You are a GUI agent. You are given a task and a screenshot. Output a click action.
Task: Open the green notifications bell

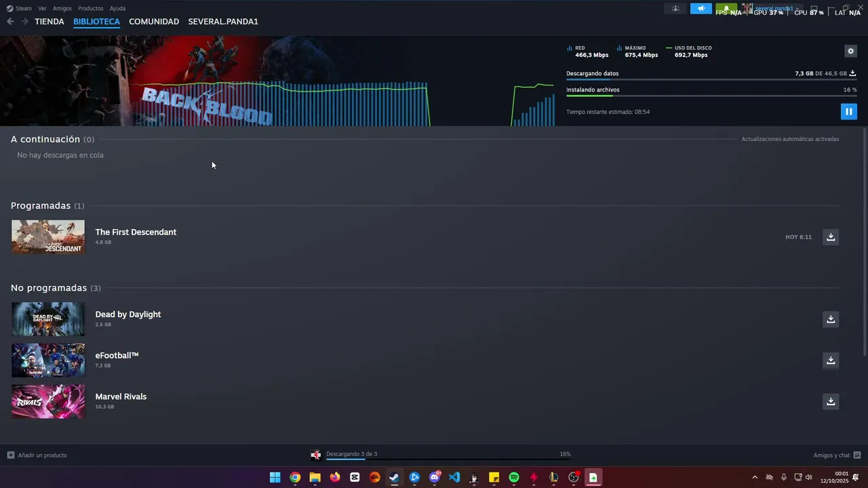(x=726, y=9)
